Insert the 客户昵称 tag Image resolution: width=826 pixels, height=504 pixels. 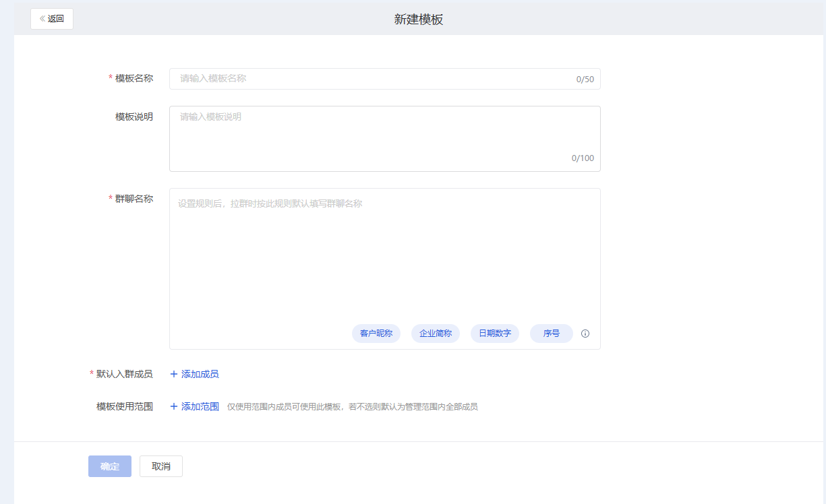pos(376,334)
